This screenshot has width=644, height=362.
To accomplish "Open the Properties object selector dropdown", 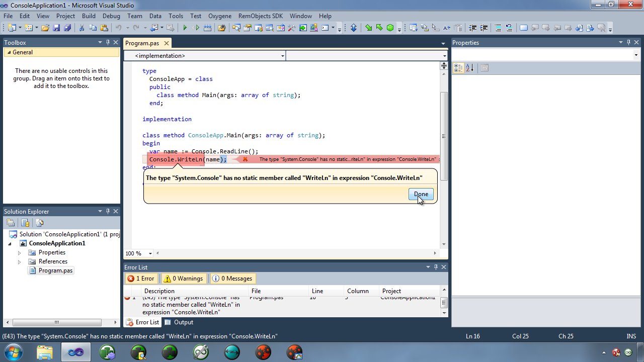I will pos(636,55).
